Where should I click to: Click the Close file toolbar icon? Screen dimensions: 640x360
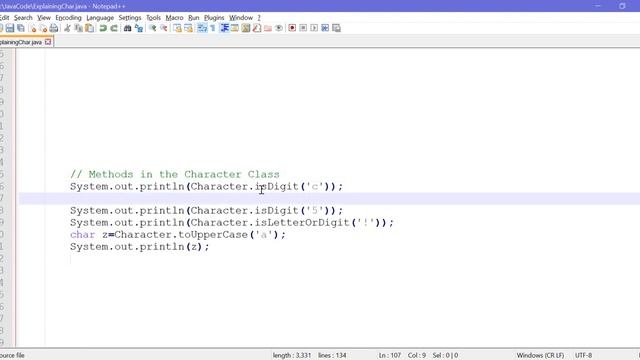(x=33, y=28)
